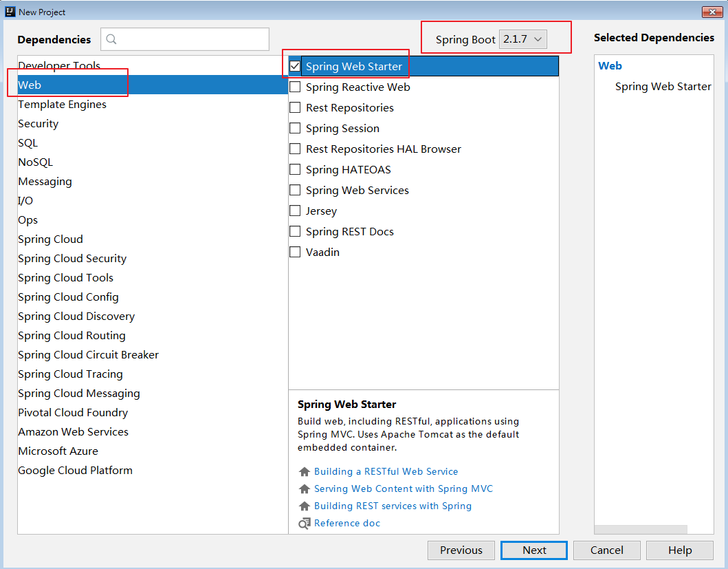Close the New Project dialog
The height and width of the screenshot is (569, 728).
712,12
